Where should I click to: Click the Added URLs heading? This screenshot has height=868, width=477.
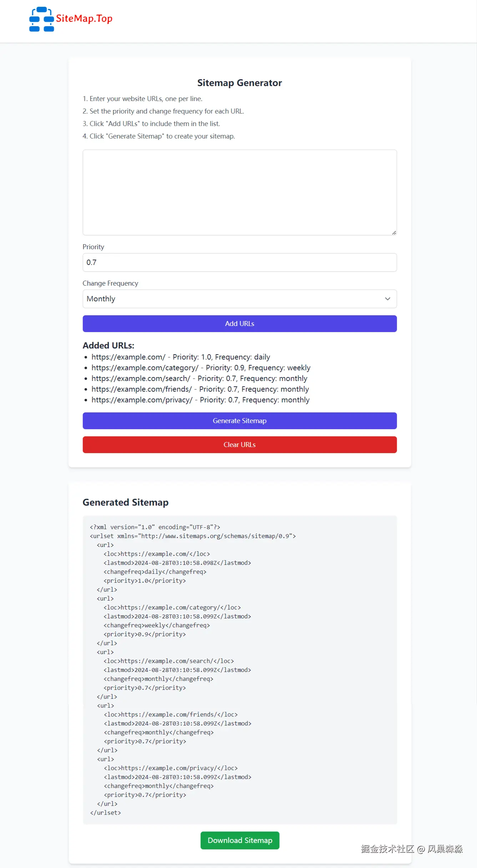click(x=109, y=345)
